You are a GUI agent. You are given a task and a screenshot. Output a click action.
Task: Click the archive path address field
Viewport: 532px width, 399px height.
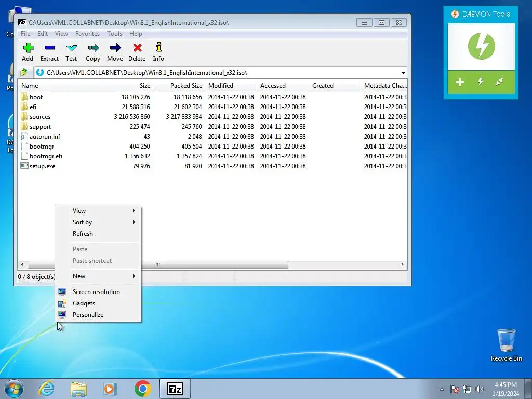(x=217, y=73)
